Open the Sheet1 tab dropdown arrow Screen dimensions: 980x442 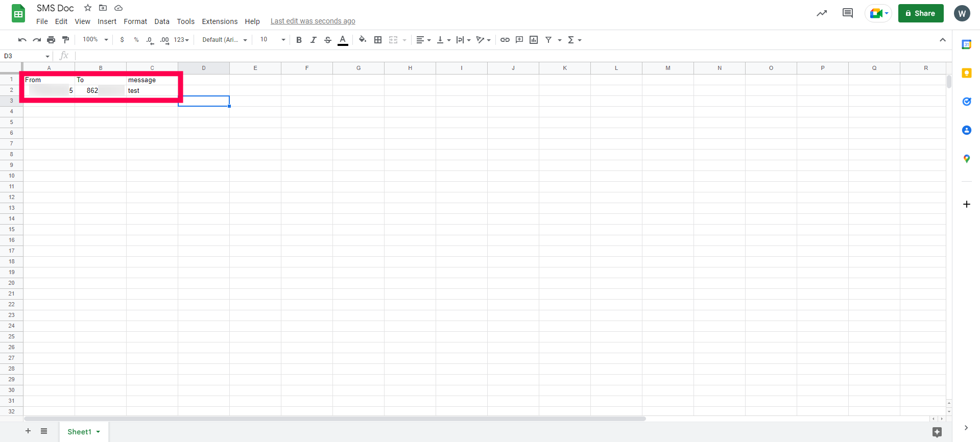(x=98, y=432)
